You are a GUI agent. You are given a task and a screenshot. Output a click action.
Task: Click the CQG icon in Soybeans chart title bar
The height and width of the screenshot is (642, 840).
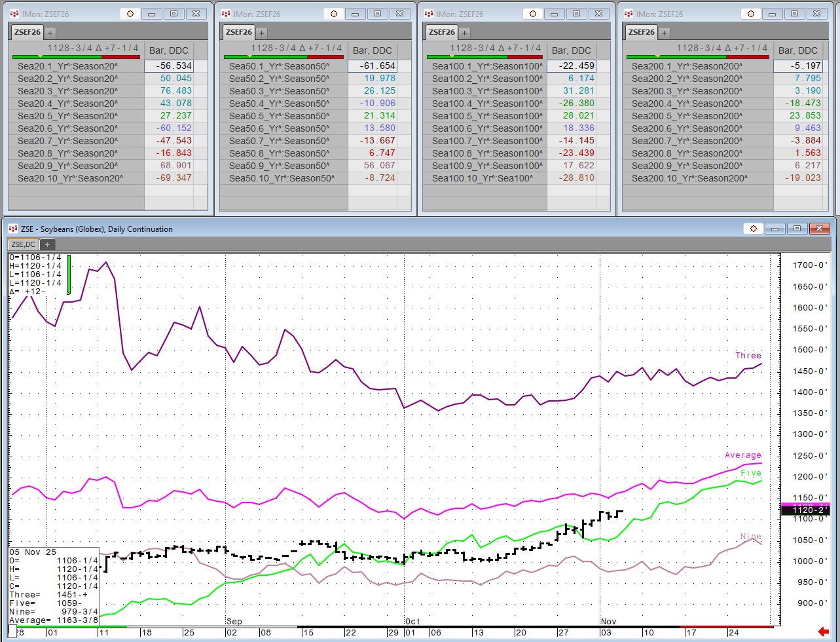click(x=12, y=229)
